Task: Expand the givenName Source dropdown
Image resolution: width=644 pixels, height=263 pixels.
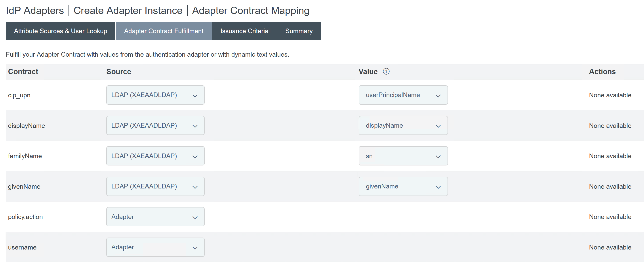Action: (155, 186)
